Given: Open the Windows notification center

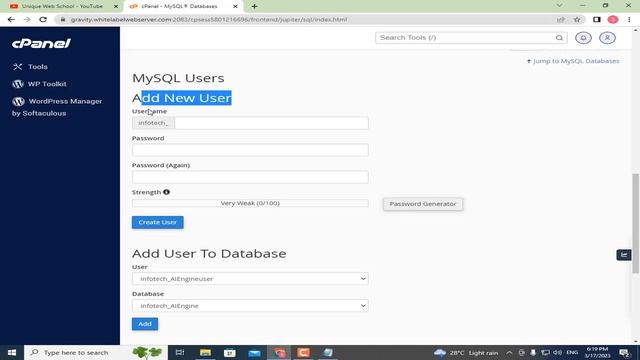Looking at the screenshot, I should click(624, 353).
